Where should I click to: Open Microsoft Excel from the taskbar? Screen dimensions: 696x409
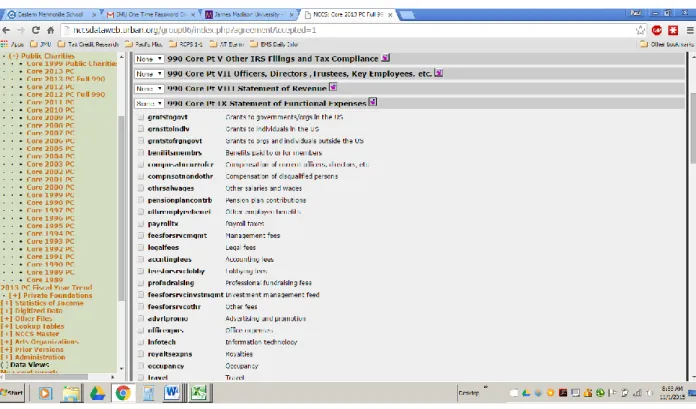[199, 393]
